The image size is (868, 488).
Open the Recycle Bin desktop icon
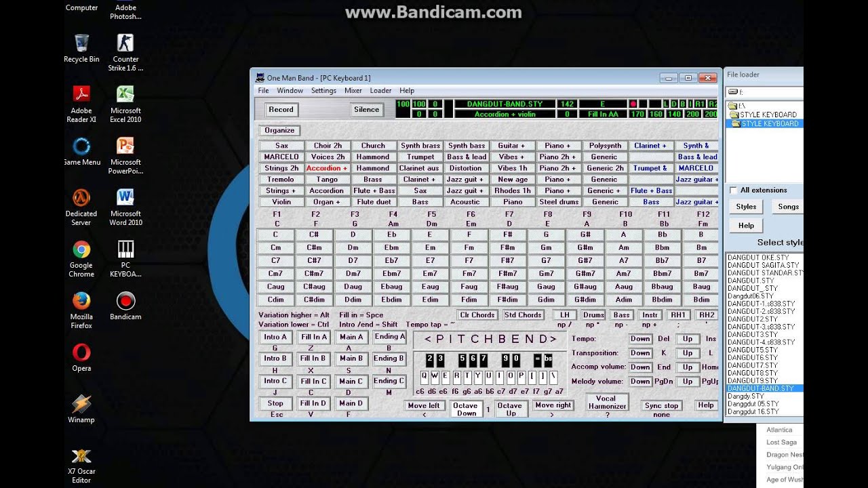coord(81,47)
